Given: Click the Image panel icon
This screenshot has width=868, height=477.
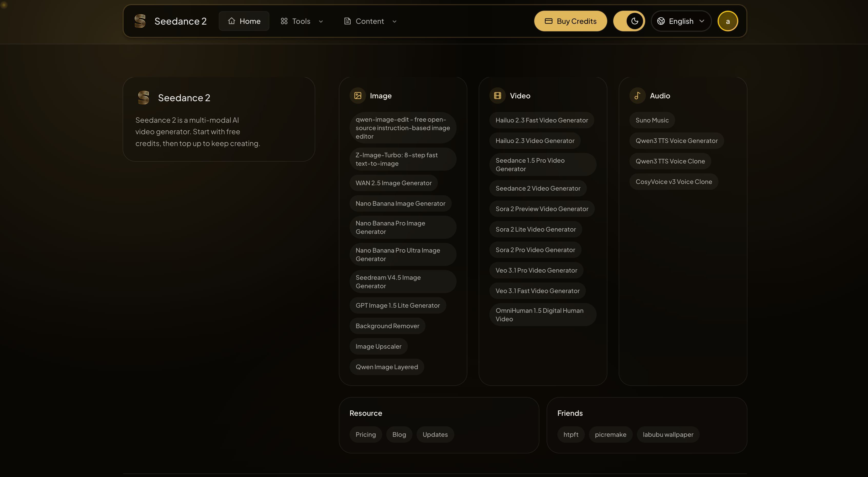Looking at the screenshot, I should [358, 95].
